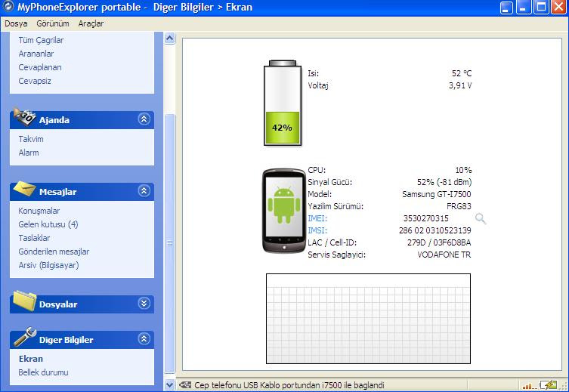
Task: Expand the Dosyalar panel
Action: tap(144, 303)
